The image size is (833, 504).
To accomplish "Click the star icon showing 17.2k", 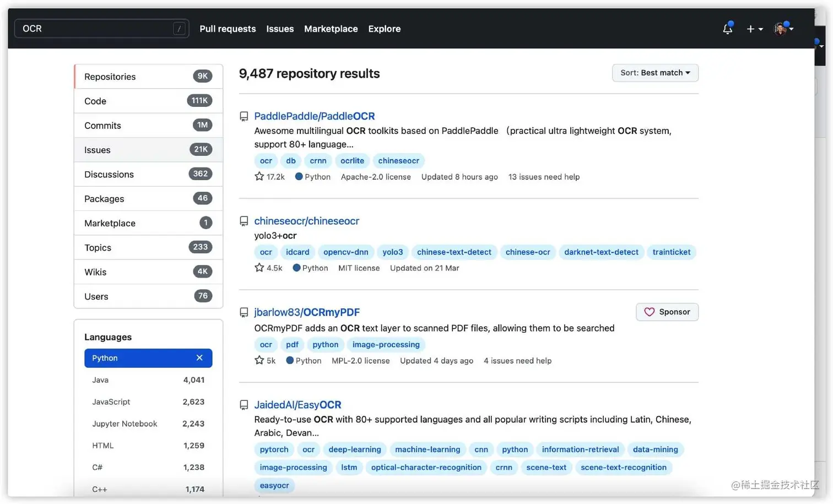I will tap(259, 176).
